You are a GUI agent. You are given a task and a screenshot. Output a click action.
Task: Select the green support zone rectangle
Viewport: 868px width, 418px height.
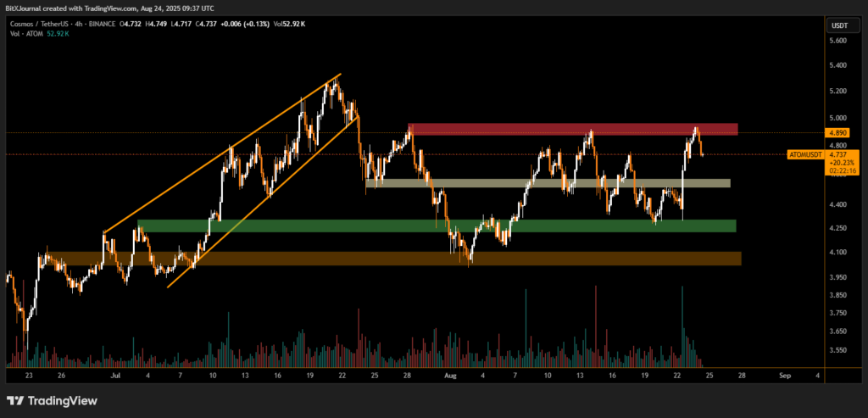[x=437, y=226]
